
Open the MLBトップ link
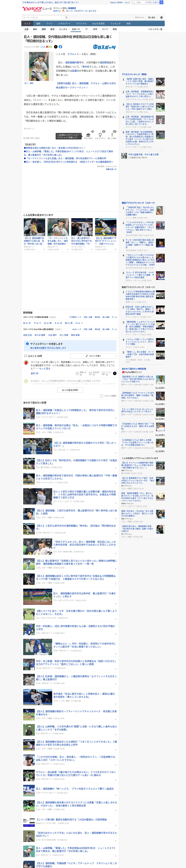tap(77, 329)
